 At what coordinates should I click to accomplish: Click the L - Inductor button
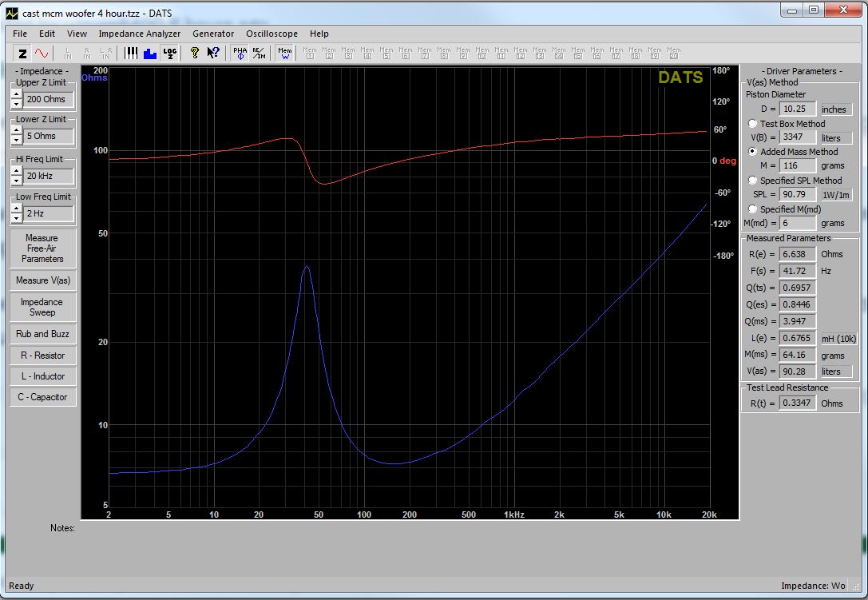tap(42, 376)
